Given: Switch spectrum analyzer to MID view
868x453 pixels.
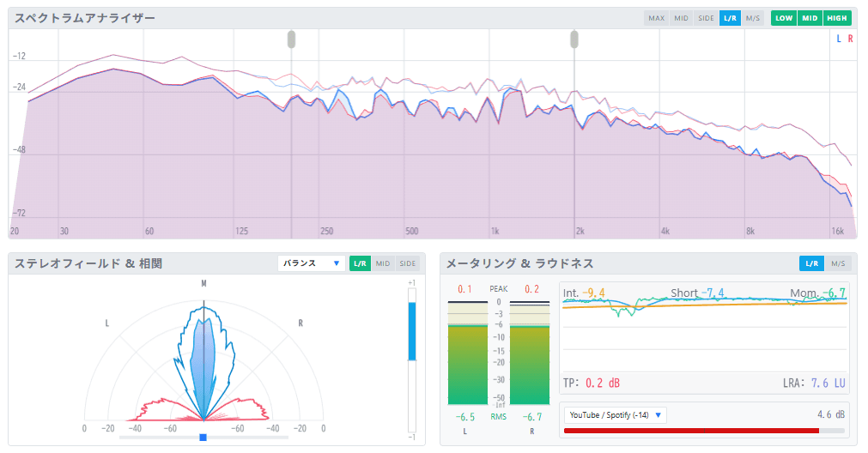Looking at the screenshot, I should pyautogui.click(x=681, y=18).
